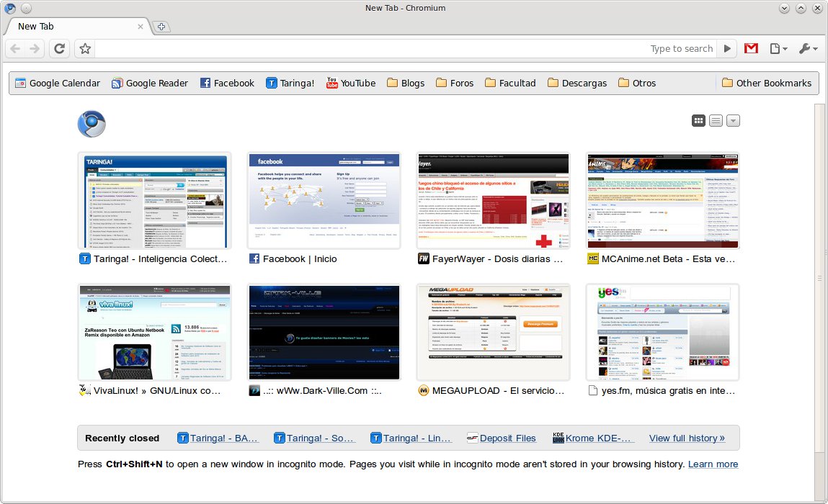Expand the new tab page options dropdown
Viewport: 828px width, 504px height.
click(733, 121)
